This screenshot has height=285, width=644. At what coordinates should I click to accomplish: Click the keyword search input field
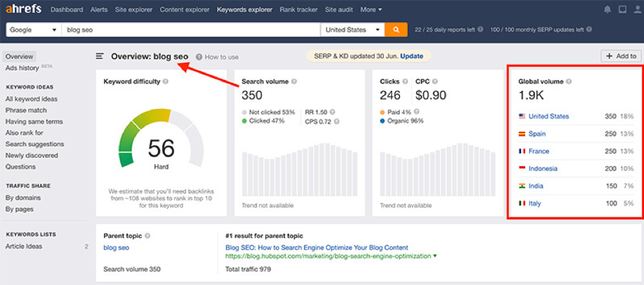[191, 30]
